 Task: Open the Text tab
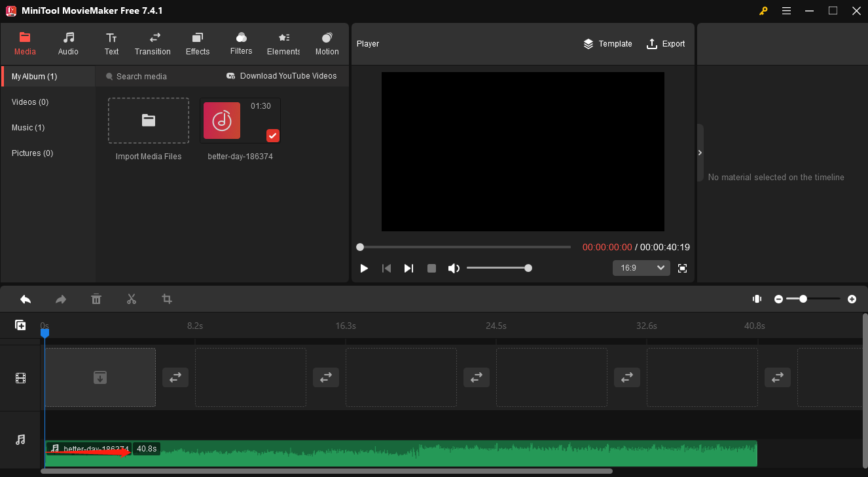pos(111,44)
